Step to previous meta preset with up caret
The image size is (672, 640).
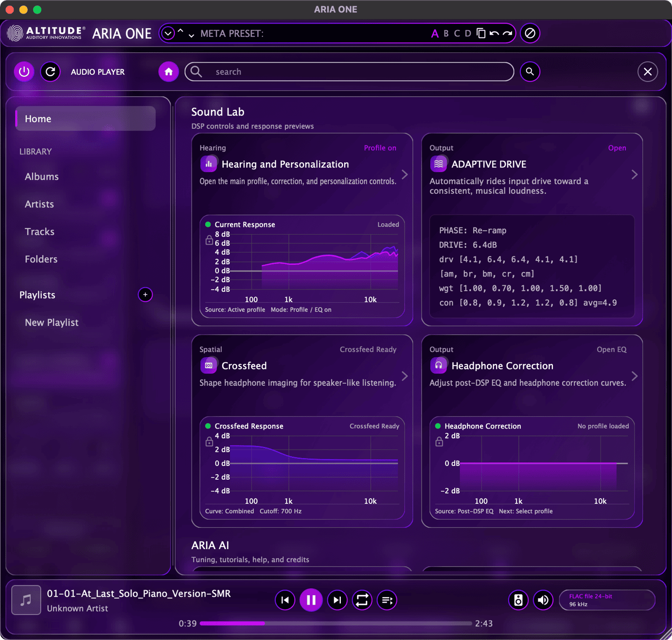pyautogui.click(x=180, y=31)
